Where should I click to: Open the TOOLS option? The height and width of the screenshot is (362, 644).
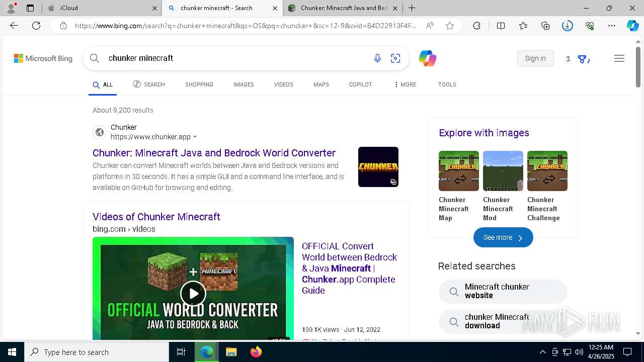pos(447,84)
